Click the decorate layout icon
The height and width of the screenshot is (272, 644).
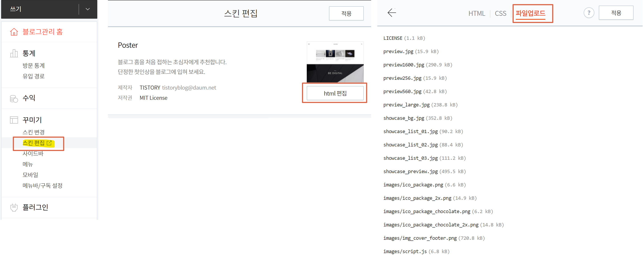pos(14,120)
